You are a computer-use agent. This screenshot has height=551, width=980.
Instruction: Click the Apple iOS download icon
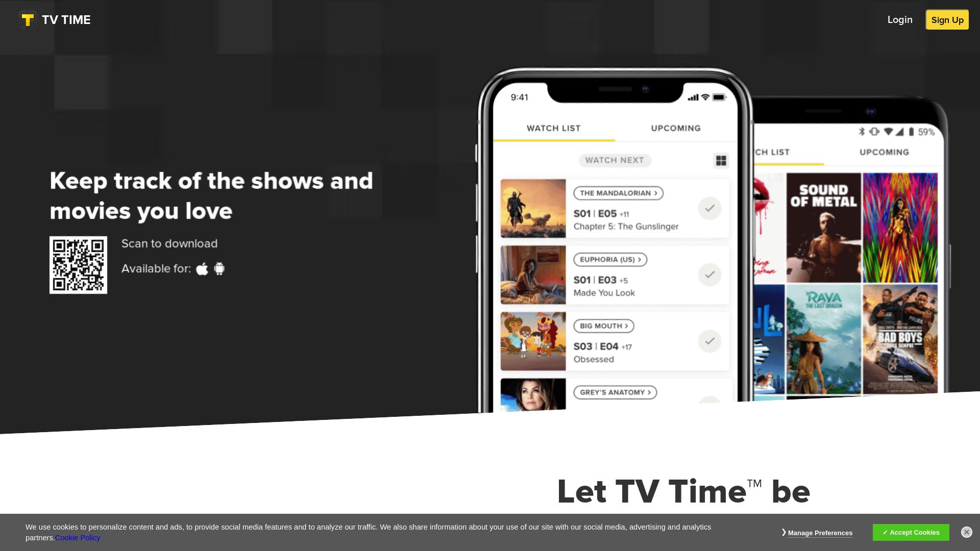pos(202,268)
